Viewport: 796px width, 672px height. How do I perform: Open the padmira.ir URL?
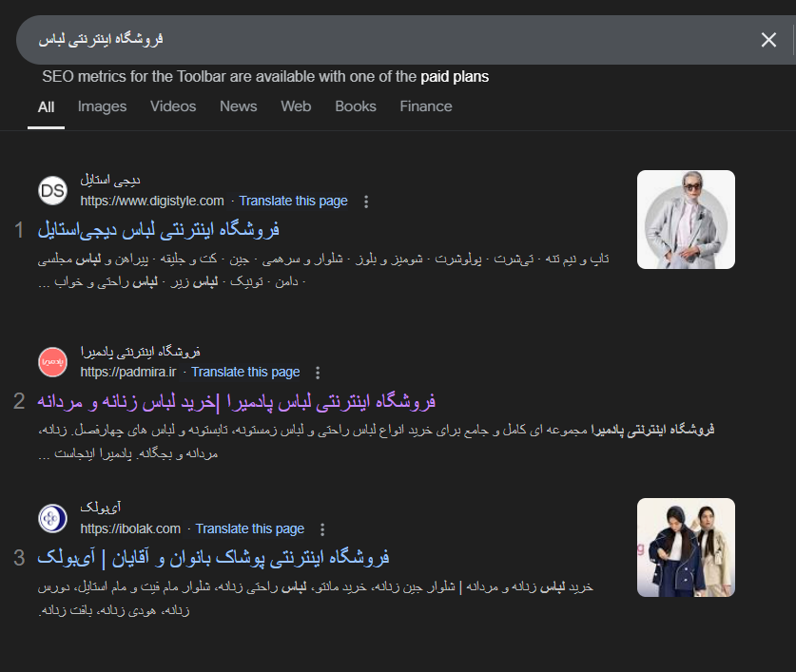point(128,372)
